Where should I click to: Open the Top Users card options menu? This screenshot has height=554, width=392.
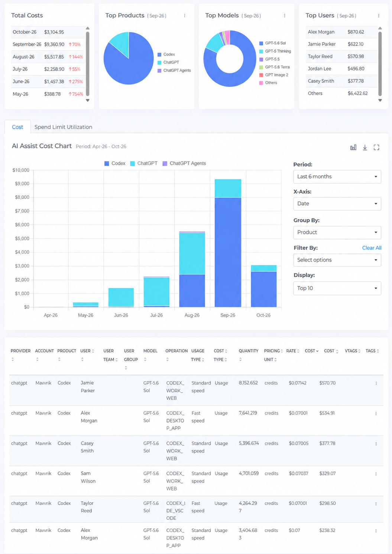click(x=379, y=16)
